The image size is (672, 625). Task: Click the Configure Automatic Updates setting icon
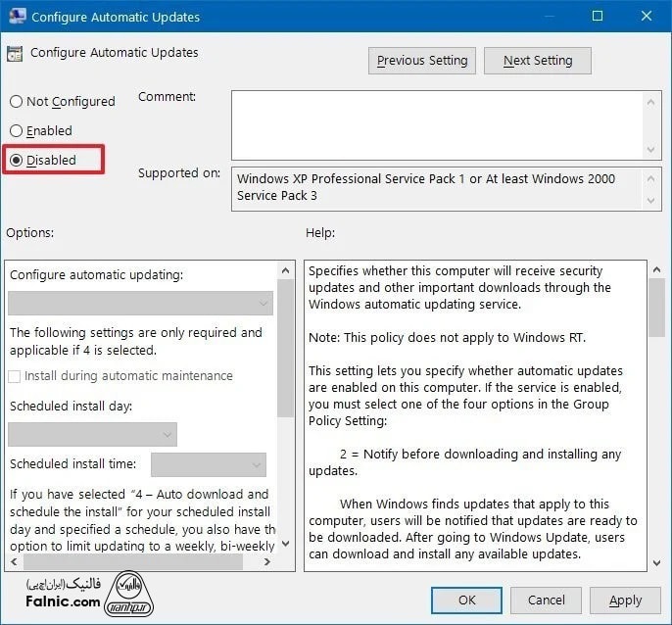16,54
